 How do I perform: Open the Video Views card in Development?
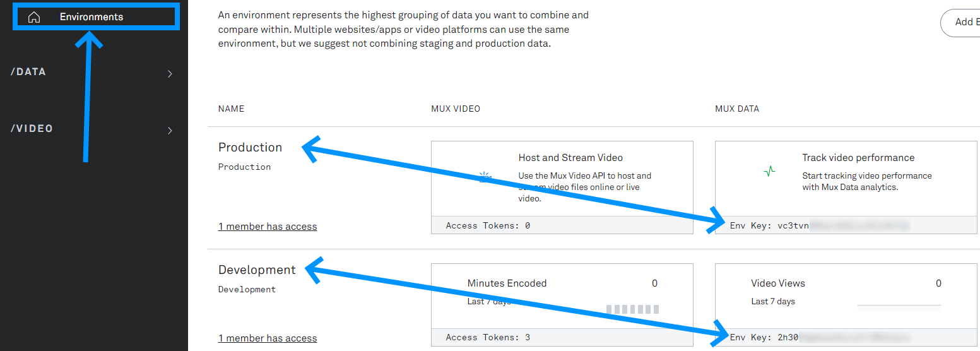coord(846,296)
